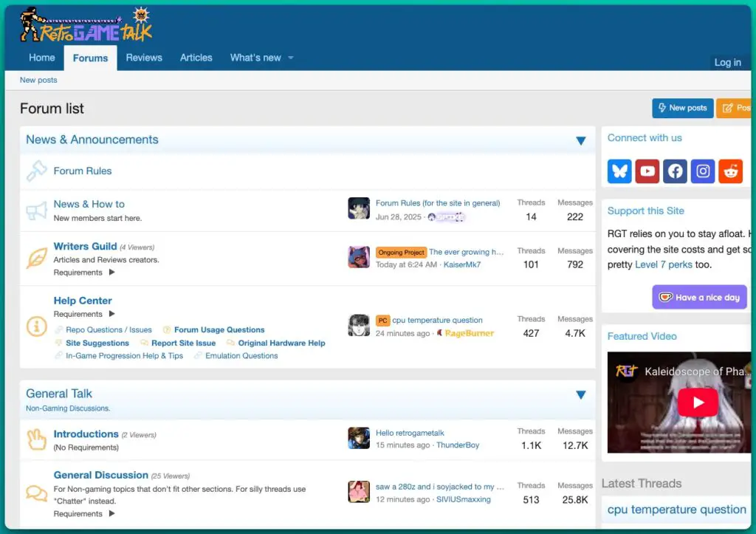Click the Writers Guild feather icon
Screen dimensions: 756x534
pos(37,258)
